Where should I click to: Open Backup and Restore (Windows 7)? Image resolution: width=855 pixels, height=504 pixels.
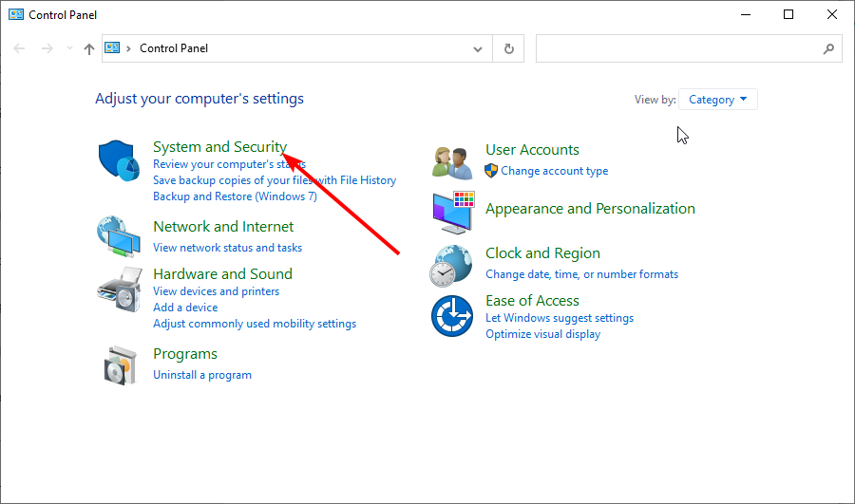pyautogui.click(x=235, y=196)
